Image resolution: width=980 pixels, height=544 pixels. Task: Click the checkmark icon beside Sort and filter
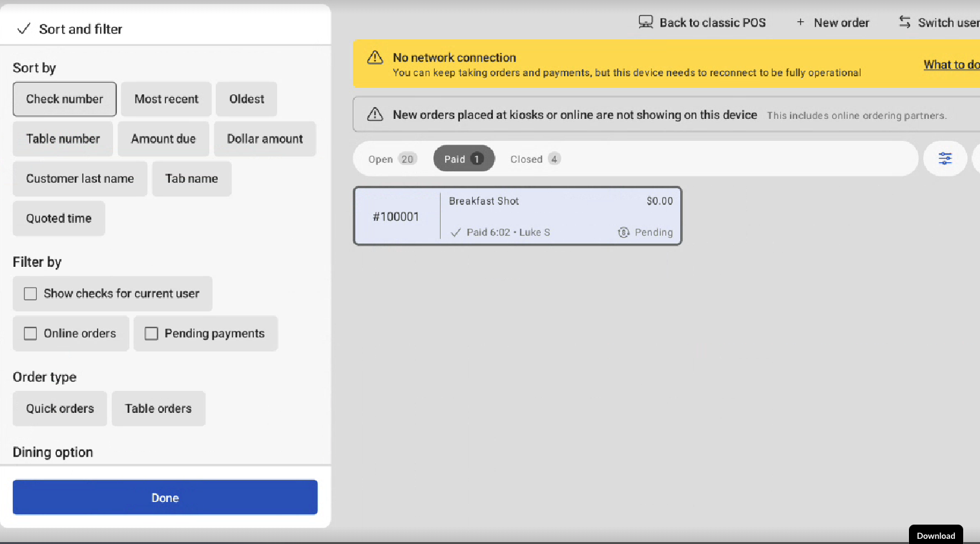click(23, 29)
